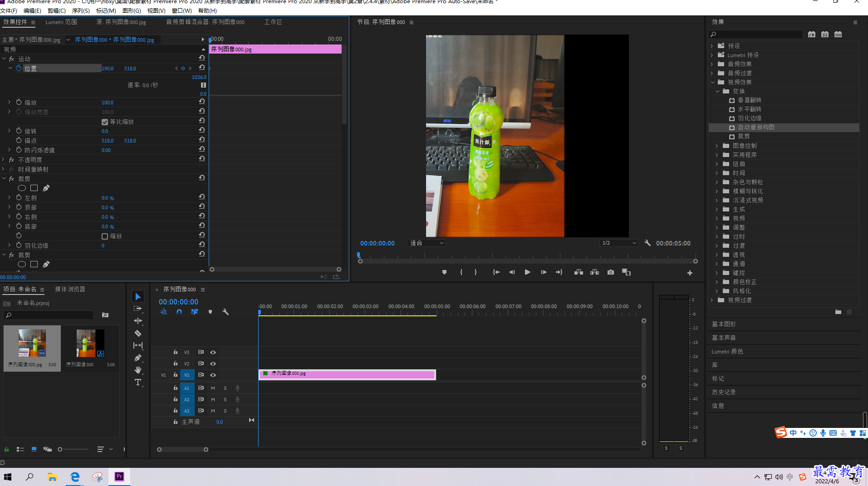Click Go to In point button
The image size is (868, 486).
[x=496, y=272]
